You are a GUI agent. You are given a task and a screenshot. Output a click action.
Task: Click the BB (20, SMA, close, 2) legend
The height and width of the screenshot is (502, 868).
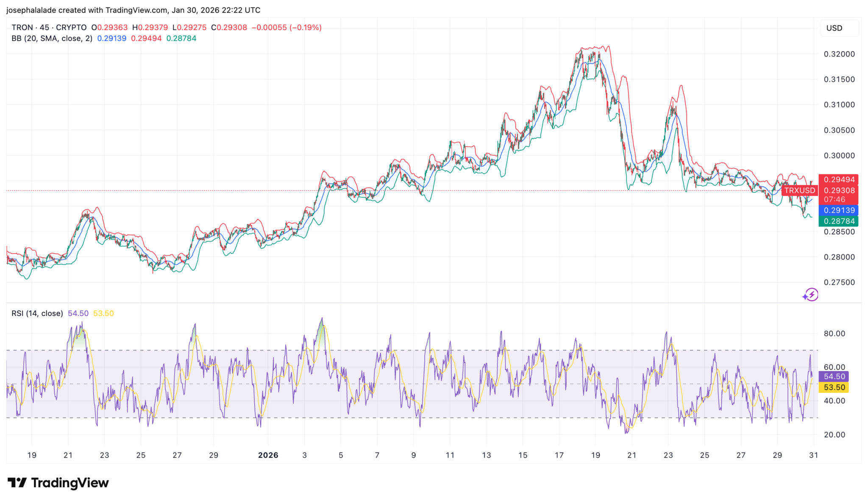coord(52,39)
